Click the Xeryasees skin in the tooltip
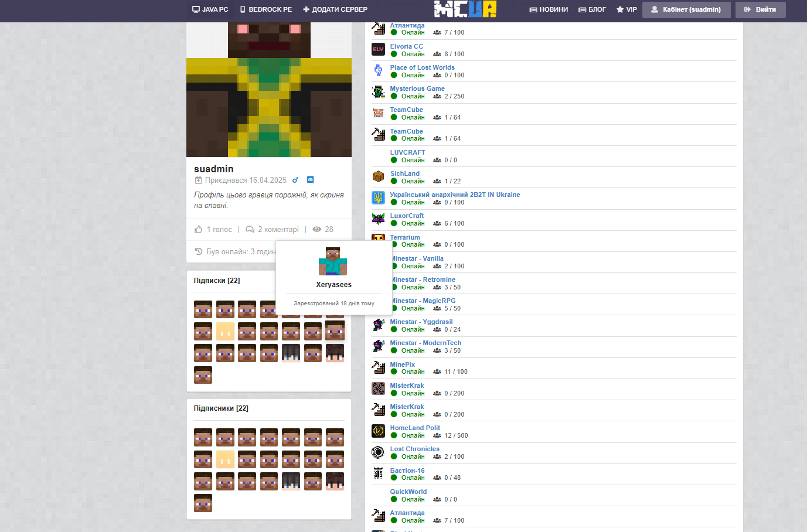The image size is (807, 532). (333, 261)
